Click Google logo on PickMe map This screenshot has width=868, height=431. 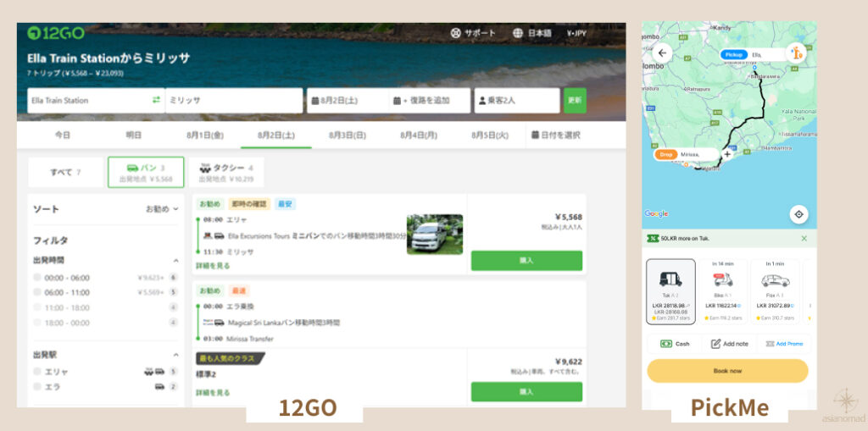coord(657,213)
